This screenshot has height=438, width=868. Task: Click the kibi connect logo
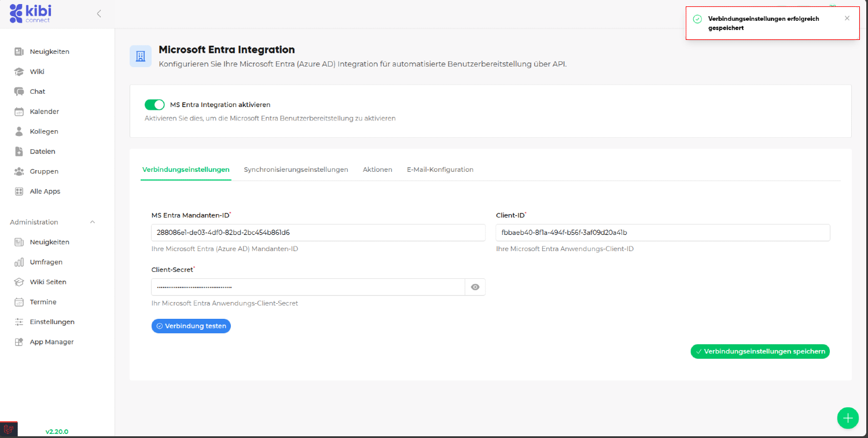30,13
